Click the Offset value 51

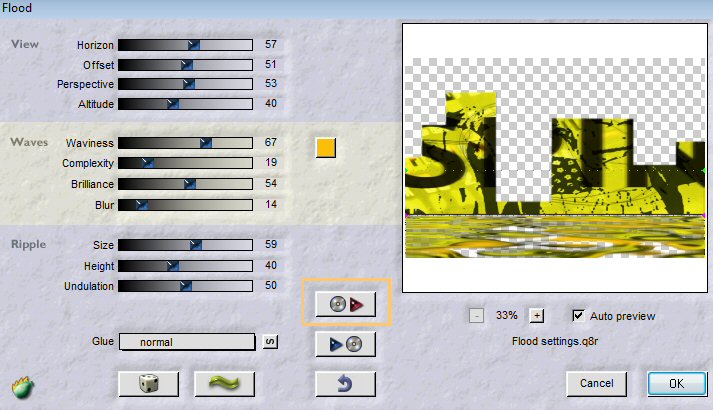(x=271, y=64)
